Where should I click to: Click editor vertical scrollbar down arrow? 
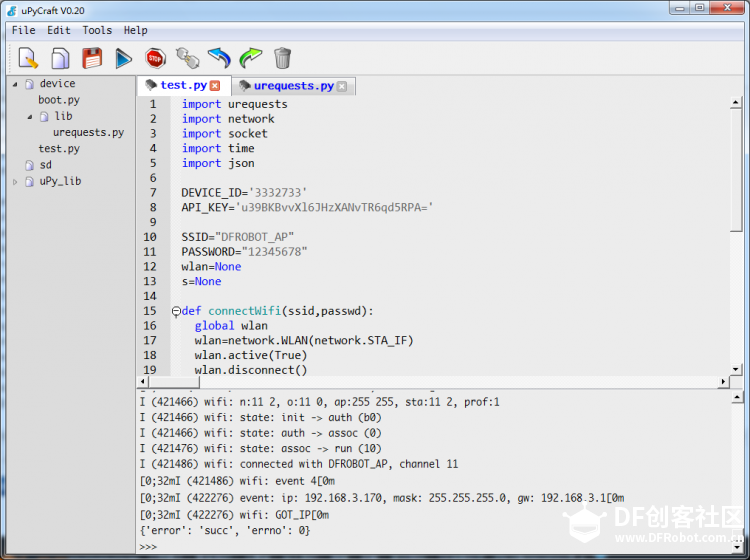736,369
